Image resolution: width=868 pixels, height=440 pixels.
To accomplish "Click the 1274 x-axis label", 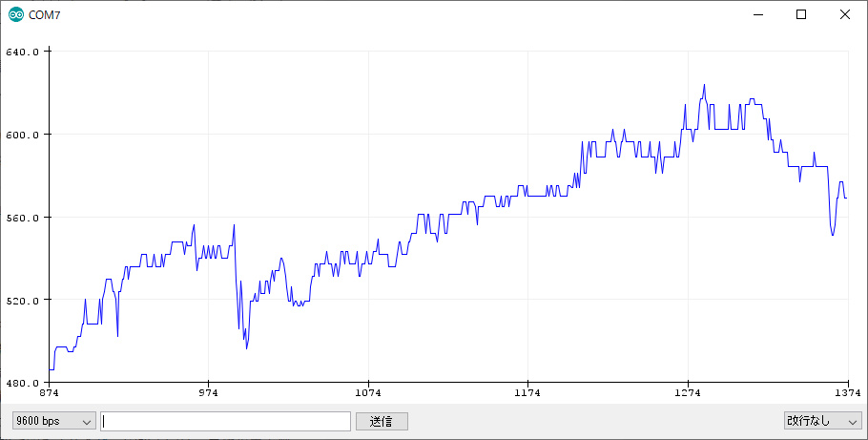I will (x=688, y=393).
